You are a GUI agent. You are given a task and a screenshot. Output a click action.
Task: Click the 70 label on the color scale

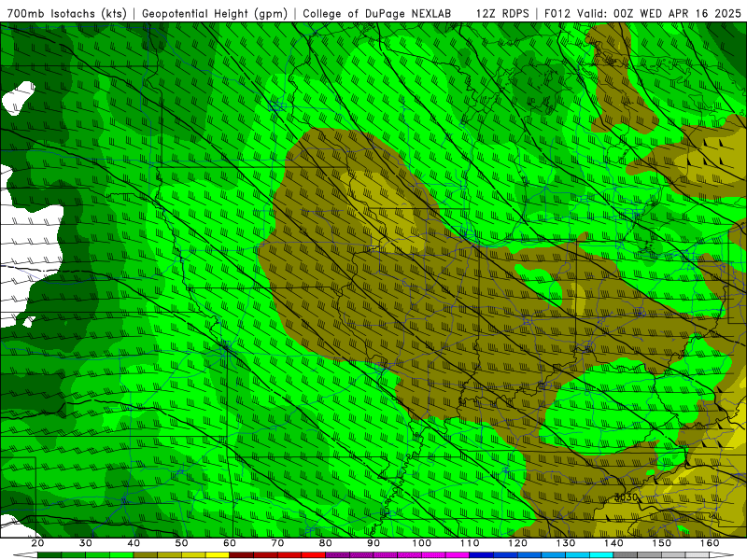[x=277, y=543]
